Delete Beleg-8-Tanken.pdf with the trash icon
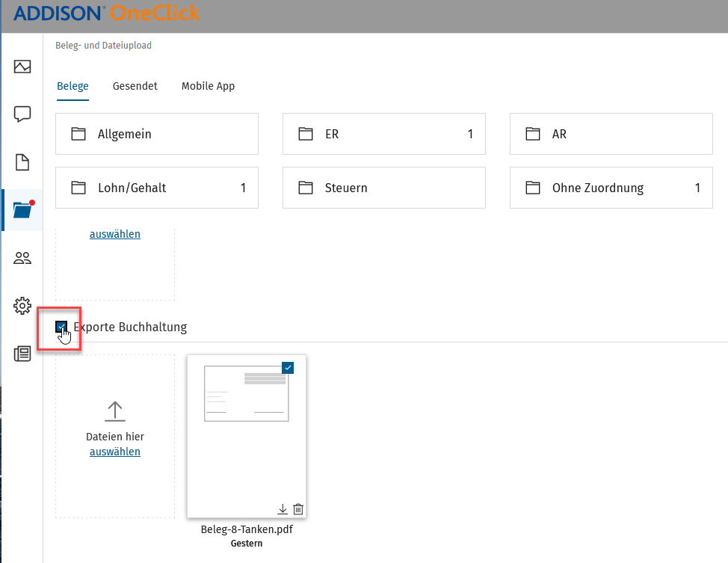 (298, 509)
